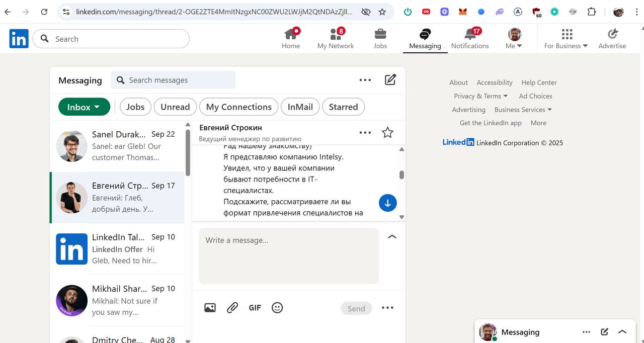Bookmark this page with the star
The height and width of the screenshot is (343, 644).
pyautogui.click(x=382, y=12)
